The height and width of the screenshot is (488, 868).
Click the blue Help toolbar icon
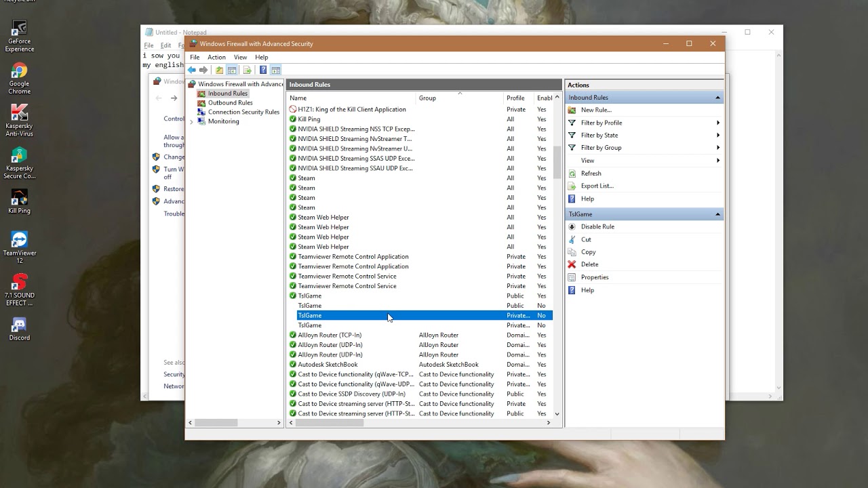263,70
